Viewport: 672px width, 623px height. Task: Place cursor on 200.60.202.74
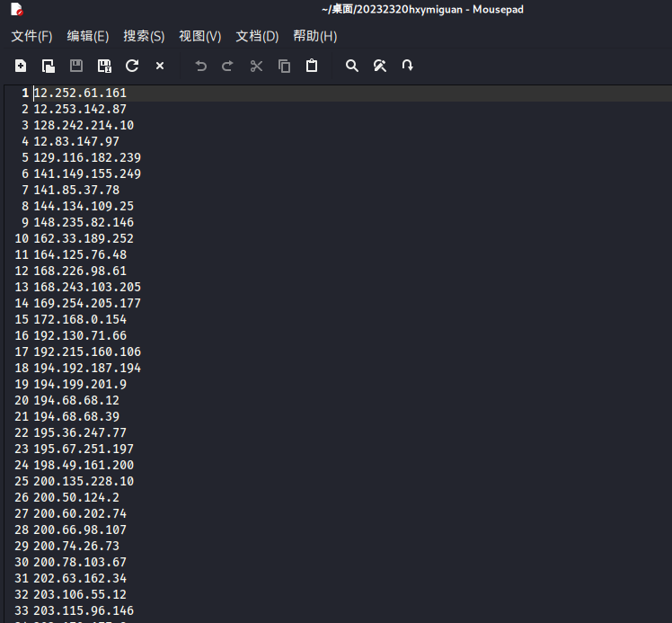tap(80, 513)
